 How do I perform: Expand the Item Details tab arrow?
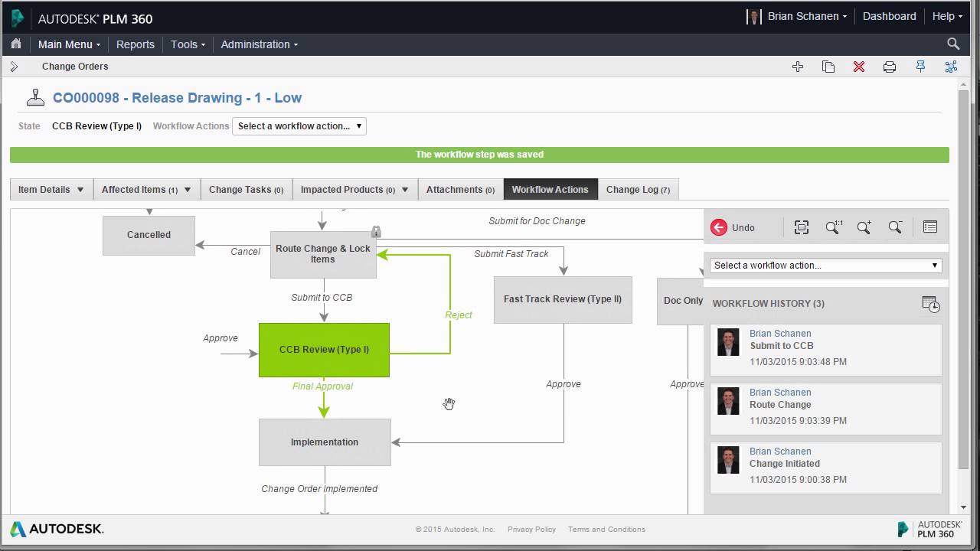(80, 190)
